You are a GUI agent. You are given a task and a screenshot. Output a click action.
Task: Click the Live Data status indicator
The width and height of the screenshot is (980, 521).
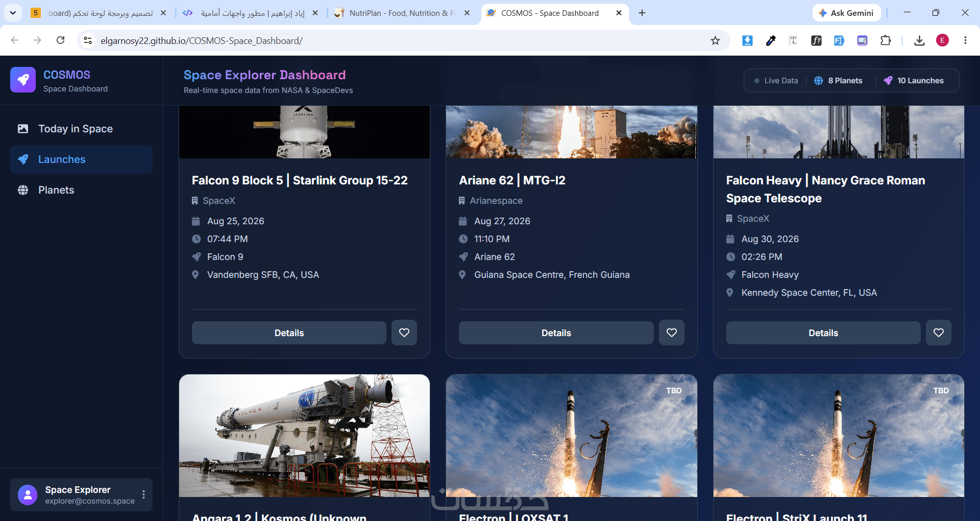(x=776, y=81)
